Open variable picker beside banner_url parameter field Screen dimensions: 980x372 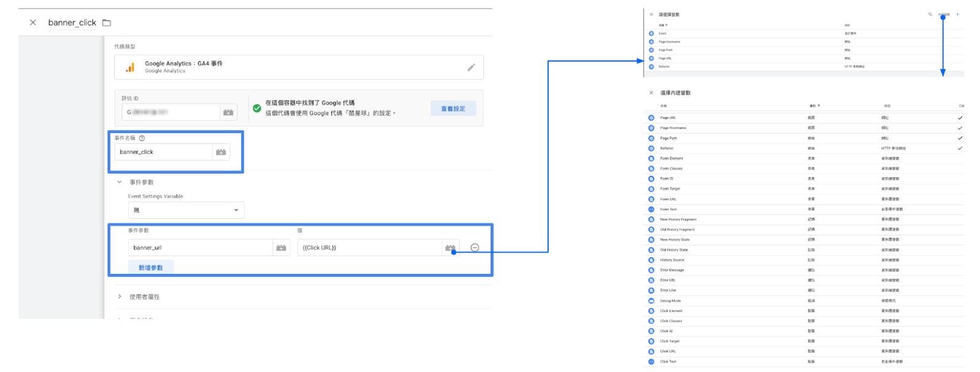click(281, 248)
